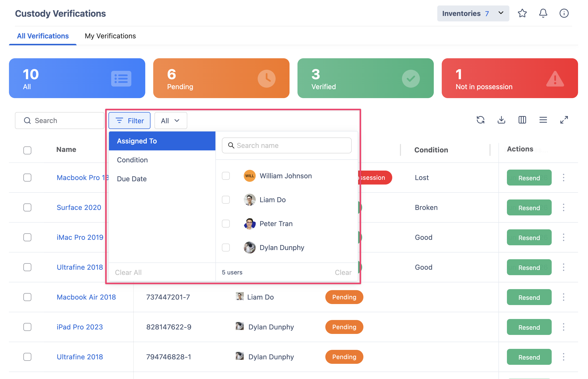This screenshot has height=379, width=588.
Task: Select the Due Date filter category
Action: [x=162, y=179]
